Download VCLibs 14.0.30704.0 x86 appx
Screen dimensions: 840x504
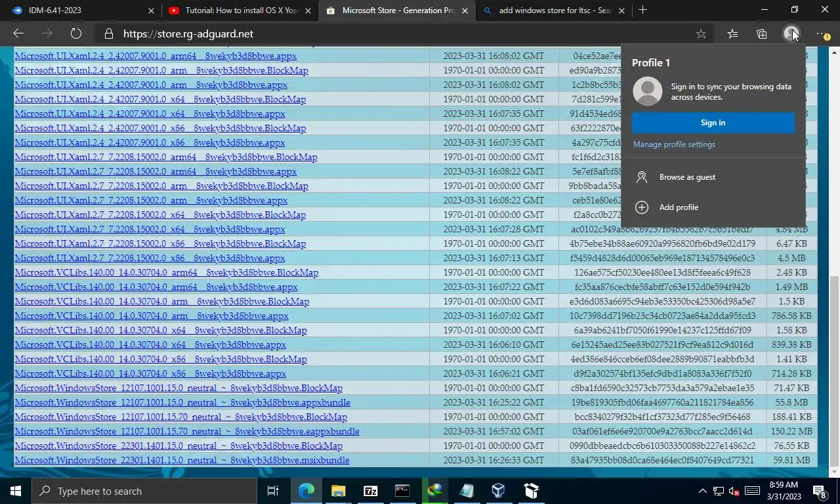pyautogui.click(x=150, y=373)
